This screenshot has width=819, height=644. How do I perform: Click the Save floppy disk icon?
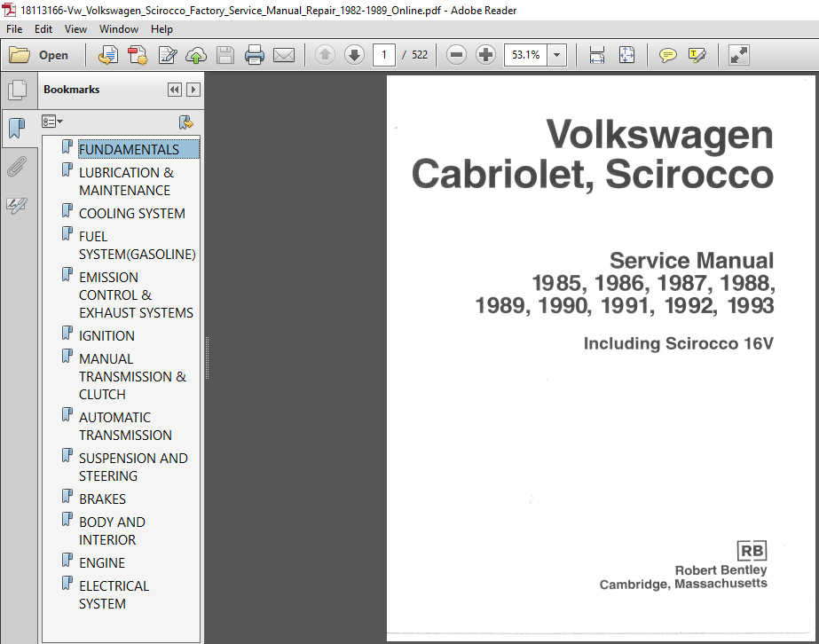[x=225, y=55]
